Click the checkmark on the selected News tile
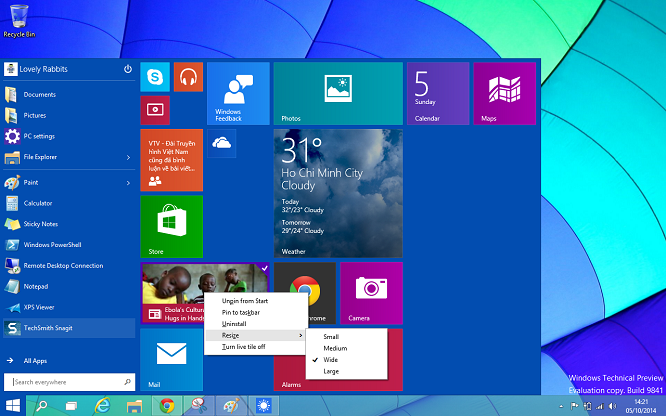 [264, 268]
